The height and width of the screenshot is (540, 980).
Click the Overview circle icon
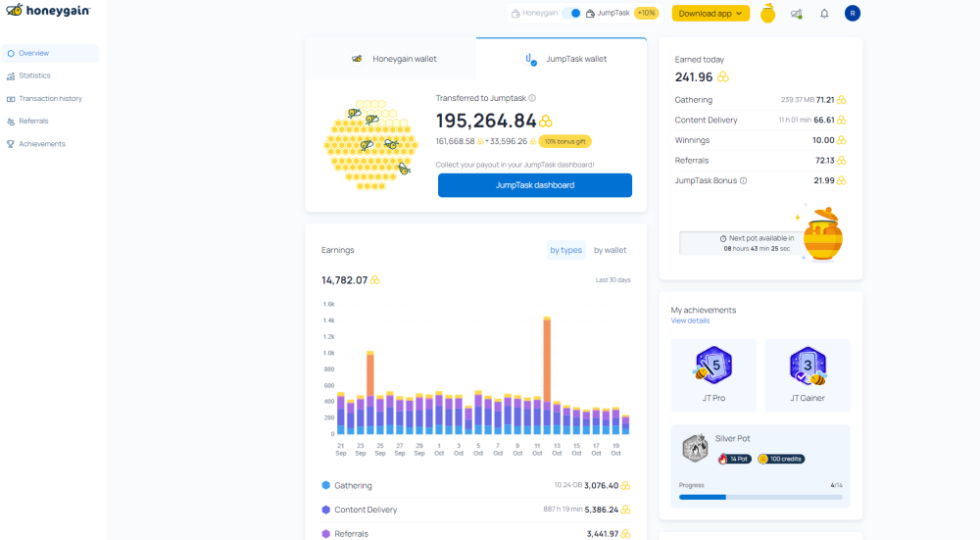tap(11, 53)
